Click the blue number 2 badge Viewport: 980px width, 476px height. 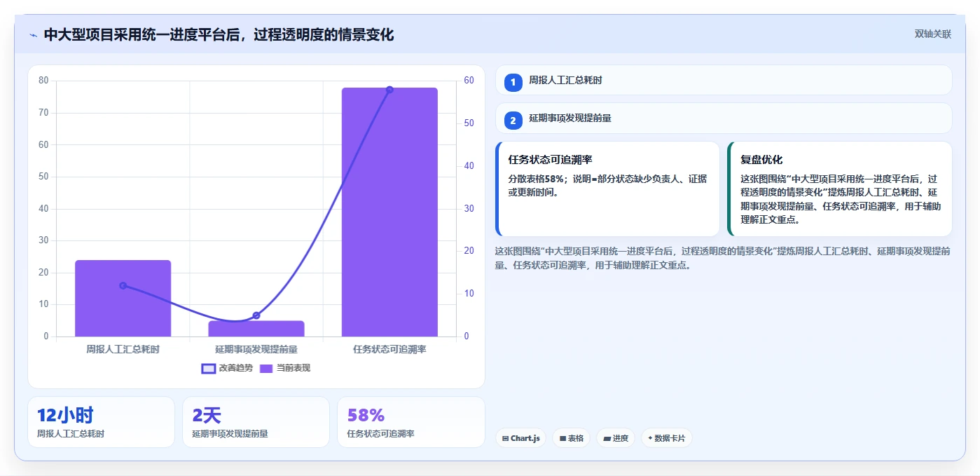click(x=513, y=121)
